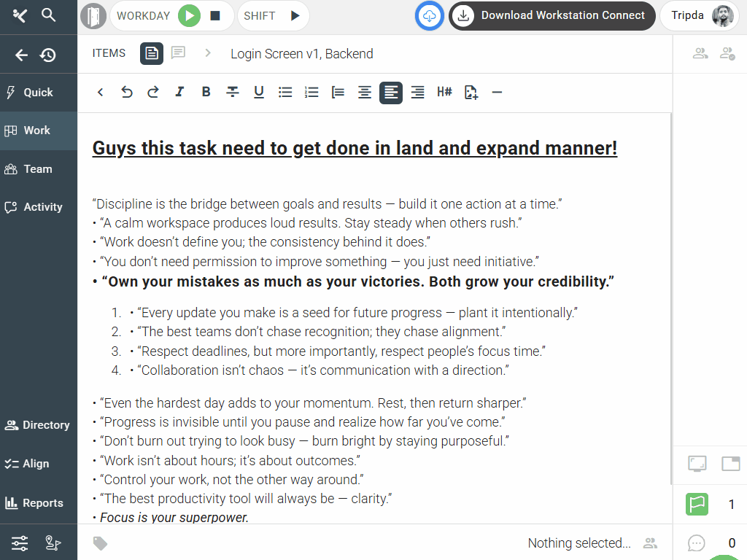
Task: Click the search magnifier icon
Action: 49,15
